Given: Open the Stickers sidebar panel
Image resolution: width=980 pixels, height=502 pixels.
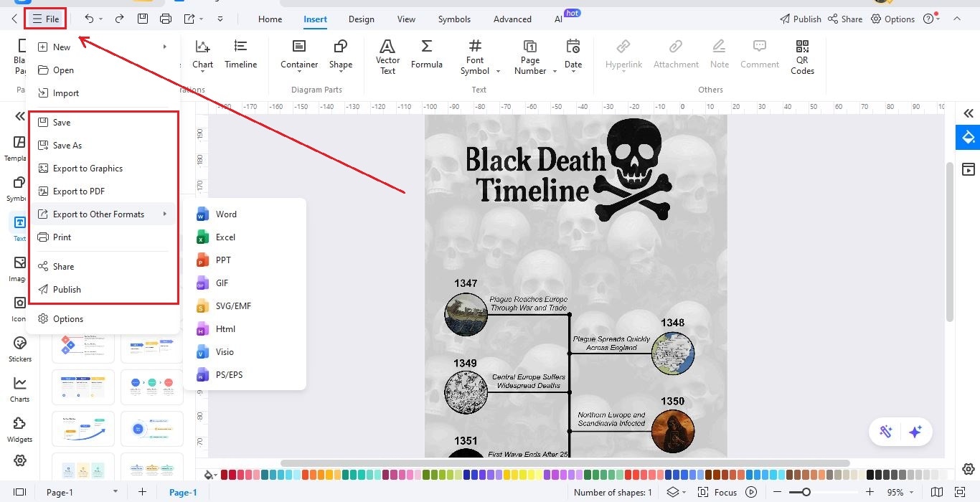Looking at the screenshot, I should coord(20,349).
